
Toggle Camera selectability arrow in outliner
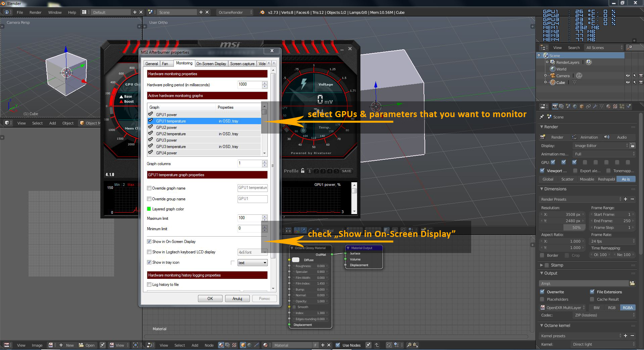[634, 76]
